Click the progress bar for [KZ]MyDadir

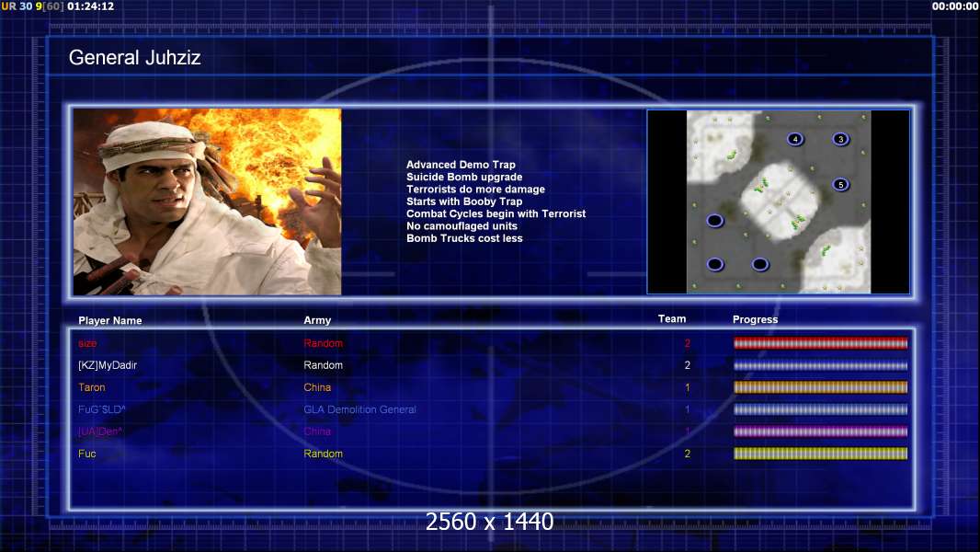[820, 365]
